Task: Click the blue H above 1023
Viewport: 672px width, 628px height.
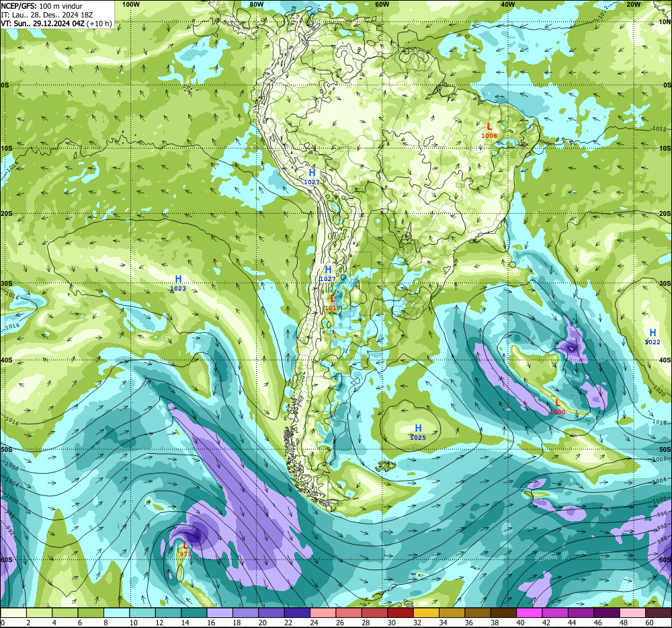Action: pos(178,280)
